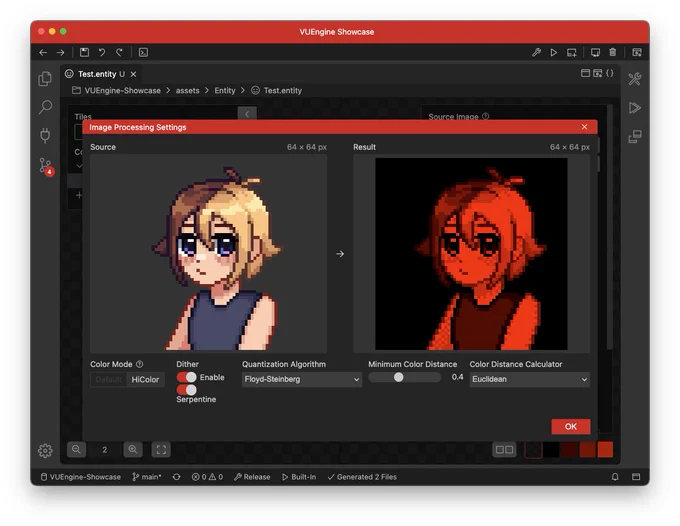The width and height of the screenshot is (680, 526).
Task: Click the notification bell in status bar
Action: coord(615,477)
